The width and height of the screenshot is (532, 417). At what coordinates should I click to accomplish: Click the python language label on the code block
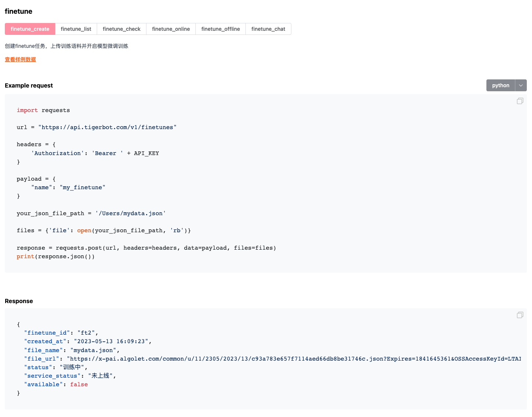click(x=500, y=85)
